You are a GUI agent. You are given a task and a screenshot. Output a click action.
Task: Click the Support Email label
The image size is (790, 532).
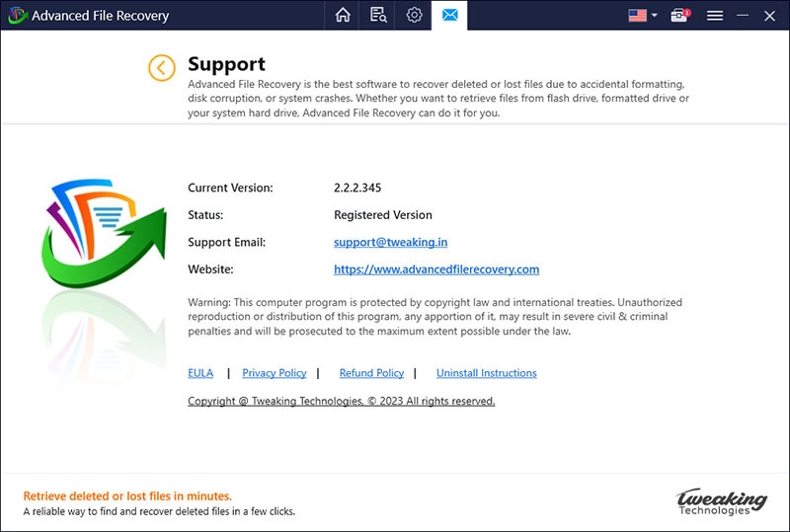click(227, 243)
